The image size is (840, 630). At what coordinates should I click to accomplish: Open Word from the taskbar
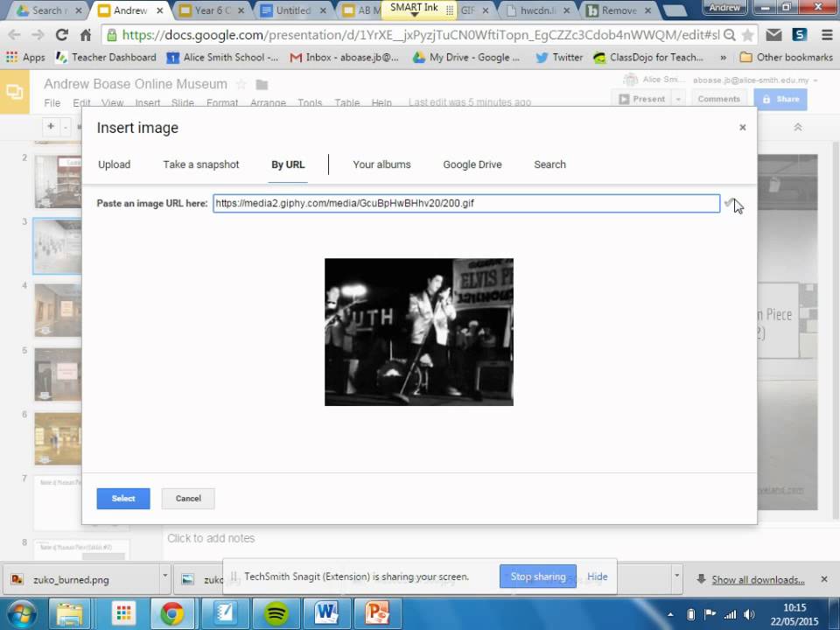coord(326,614)
